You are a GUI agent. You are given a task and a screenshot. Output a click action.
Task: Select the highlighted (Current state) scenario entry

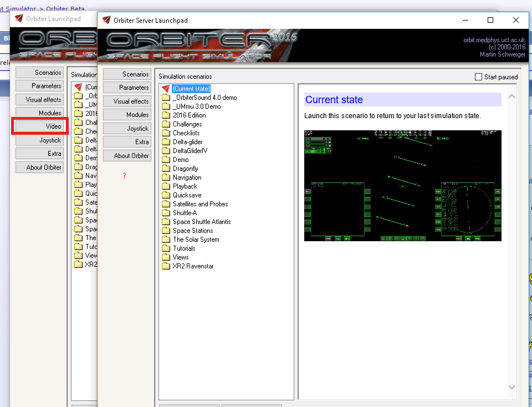[191, 89]
